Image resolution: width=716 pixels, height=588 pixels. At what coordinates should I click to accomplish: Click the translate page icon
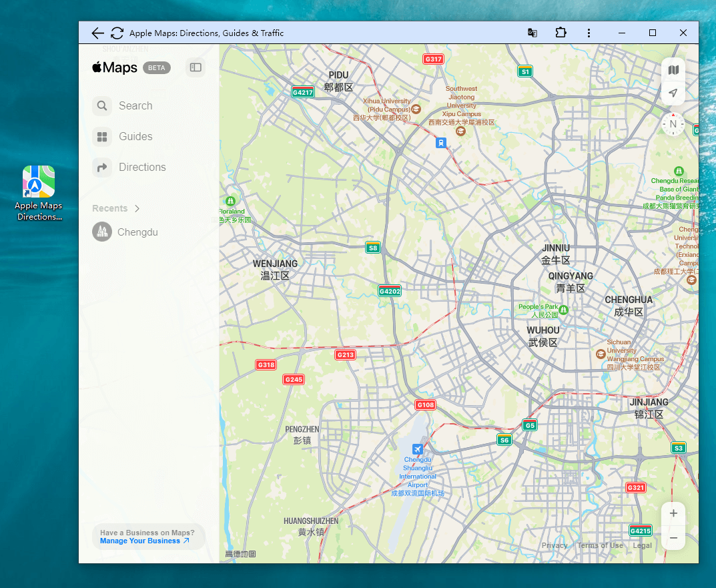532,33
